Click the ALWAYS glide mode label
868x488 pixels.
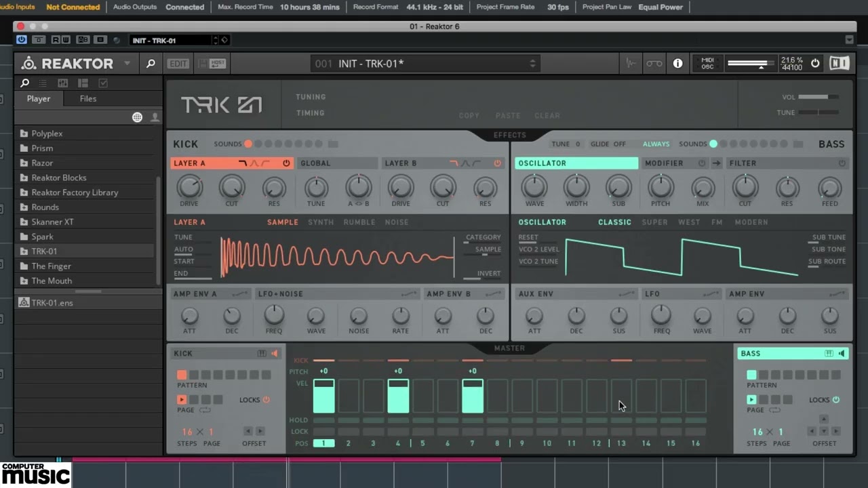tap(656, 144)
